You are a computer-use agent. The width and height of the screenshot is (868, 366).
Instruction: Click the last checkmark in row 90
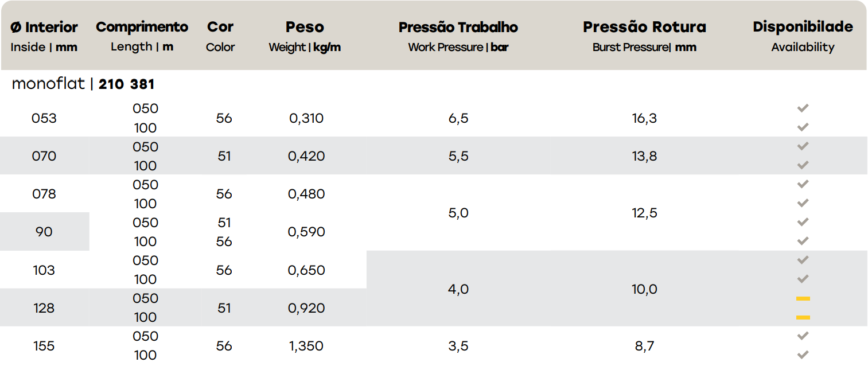[803, 241]
